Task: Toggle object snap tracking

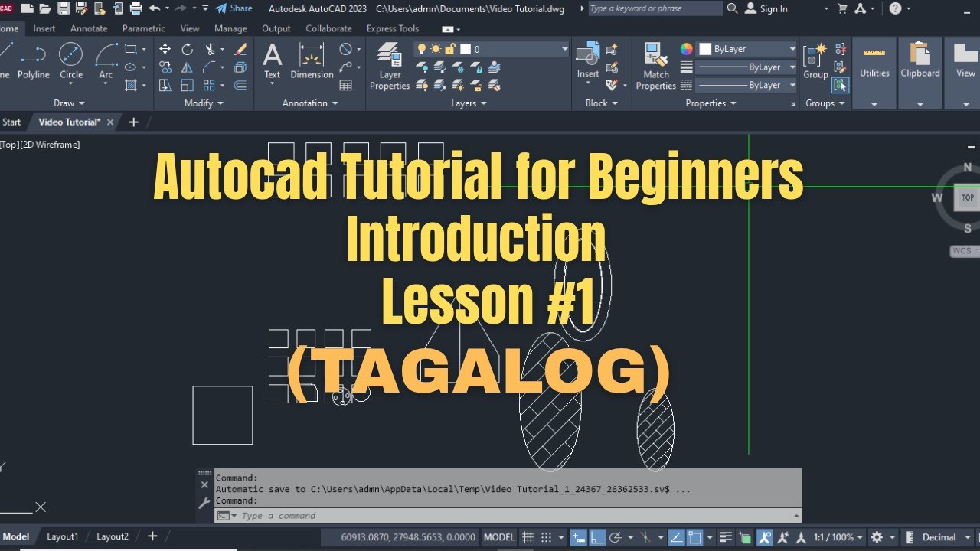Action: click(x=676, y=537)
